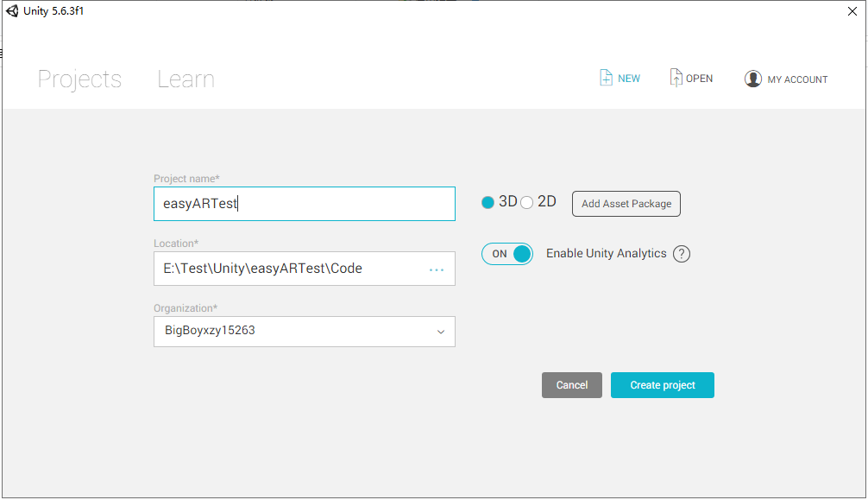Viewport: 868px width, 500px height.
Task: Click the Location path input field
Action: point(305,269)
